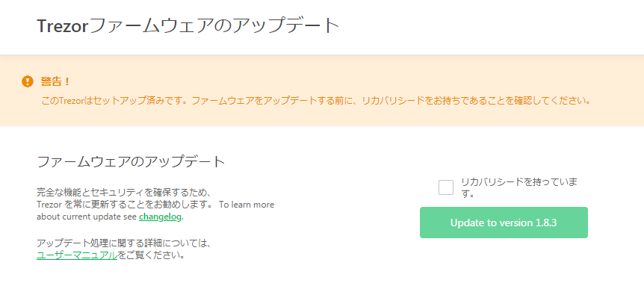644x283 pixels.
Task: Open the ユーザーマニュアル link
Action: coord(77,255)
